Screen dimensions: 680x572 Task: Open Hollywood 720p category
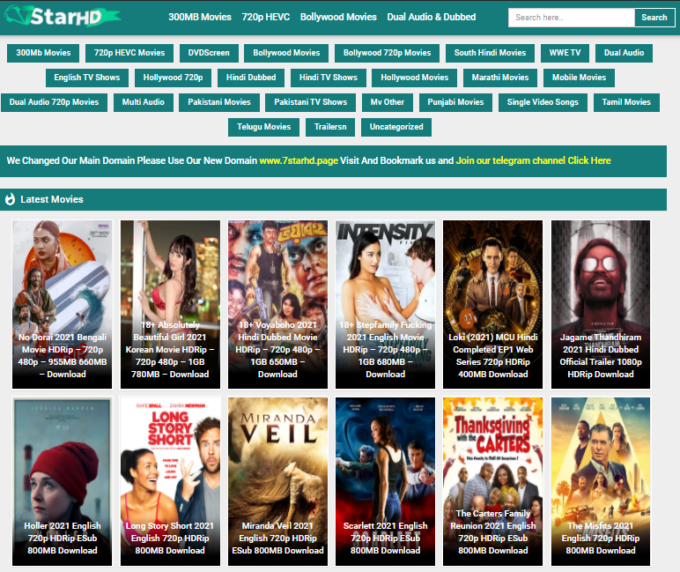(173, 78)
